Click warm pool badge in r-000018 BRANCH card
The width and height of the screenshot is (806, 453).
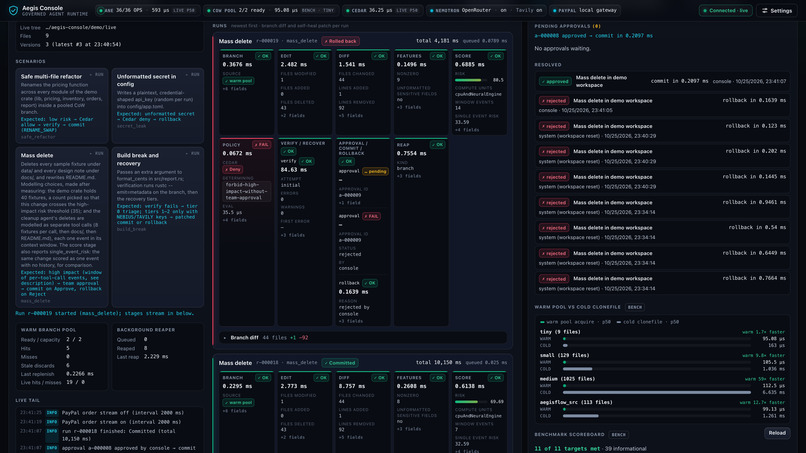tap(238, 403)
